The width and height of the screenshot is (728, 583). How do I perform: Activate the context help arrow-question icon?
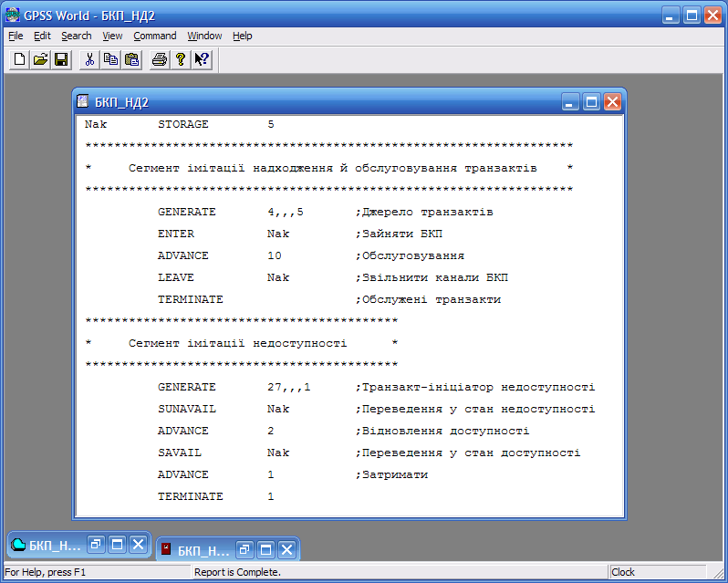click(202, 60)
